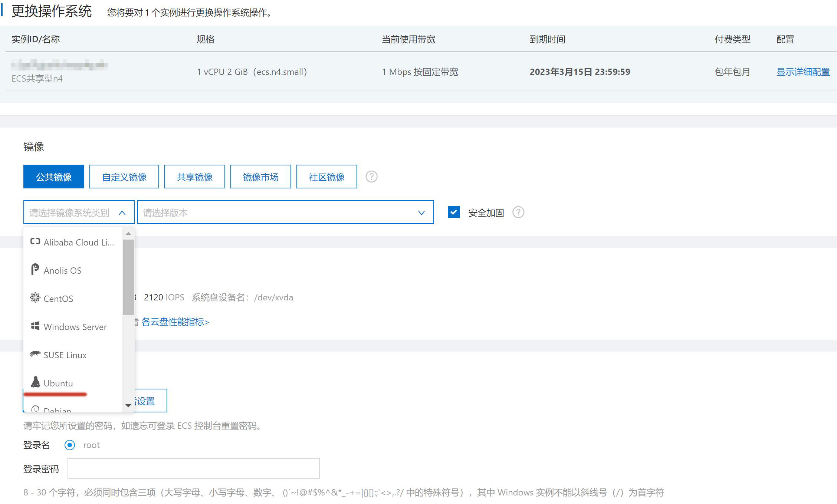
Task: Click the expiry time 2023年3月15日 23:59:59
Action: pos(580,72)
